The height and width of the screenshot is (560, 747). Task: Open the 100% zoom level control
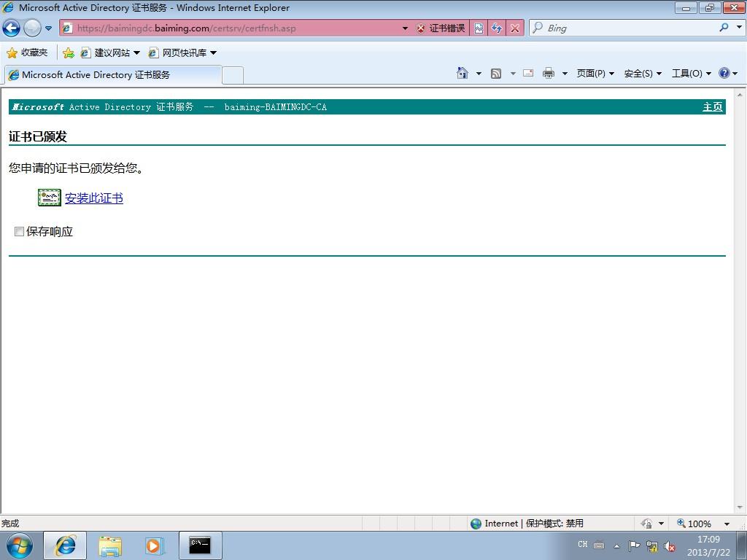click(694, 524)
